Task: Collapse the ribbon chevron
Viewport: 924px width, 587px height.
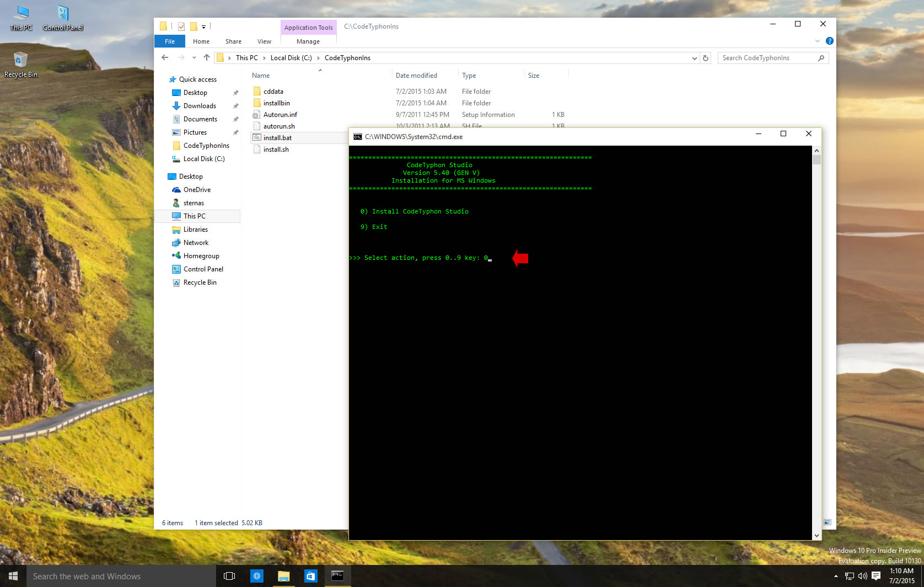Action: point(817,41)
